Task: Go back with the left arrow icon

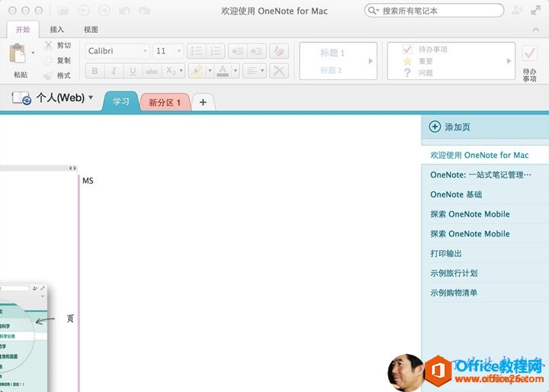Action: click(83, 11)
